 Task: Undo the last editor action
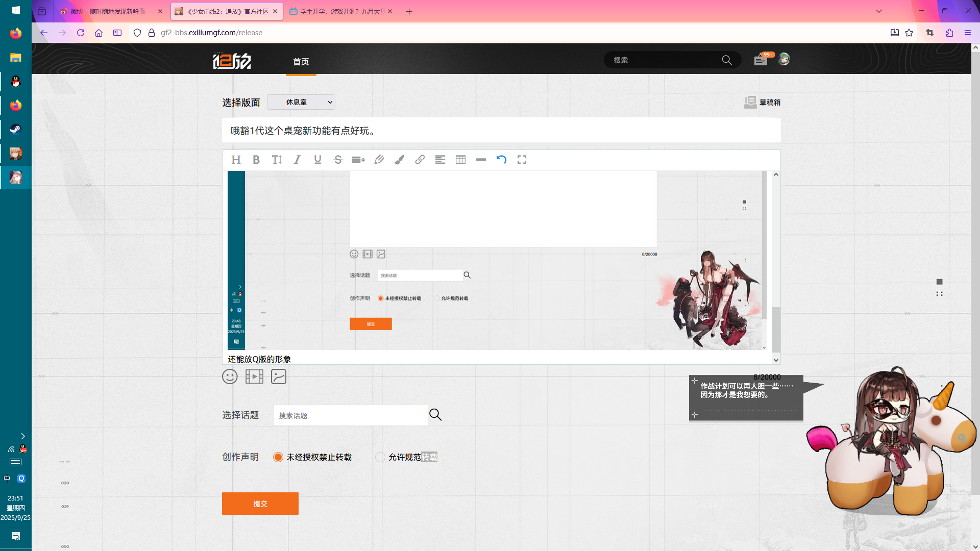point(501,160)
